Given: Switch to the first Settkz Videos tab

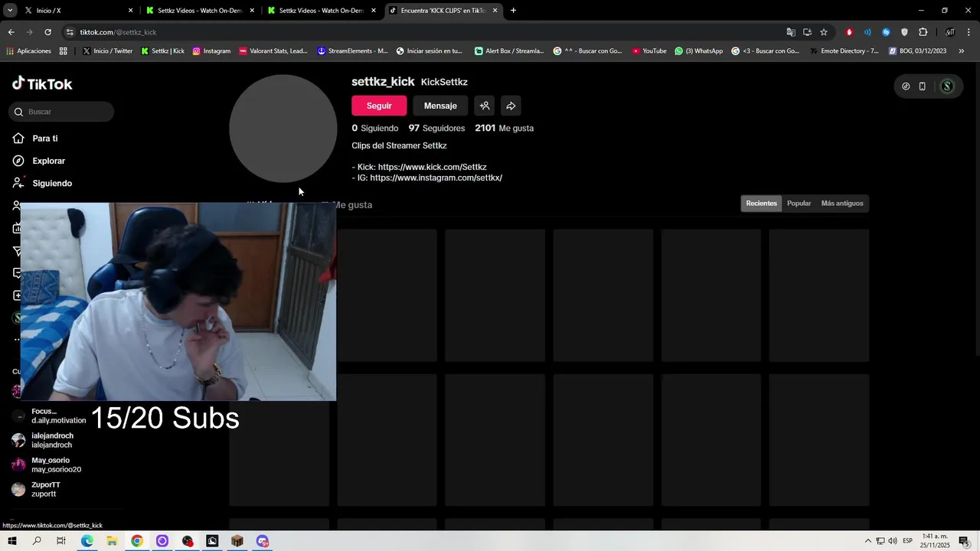Looking at the screenshot, I should 201,11.
